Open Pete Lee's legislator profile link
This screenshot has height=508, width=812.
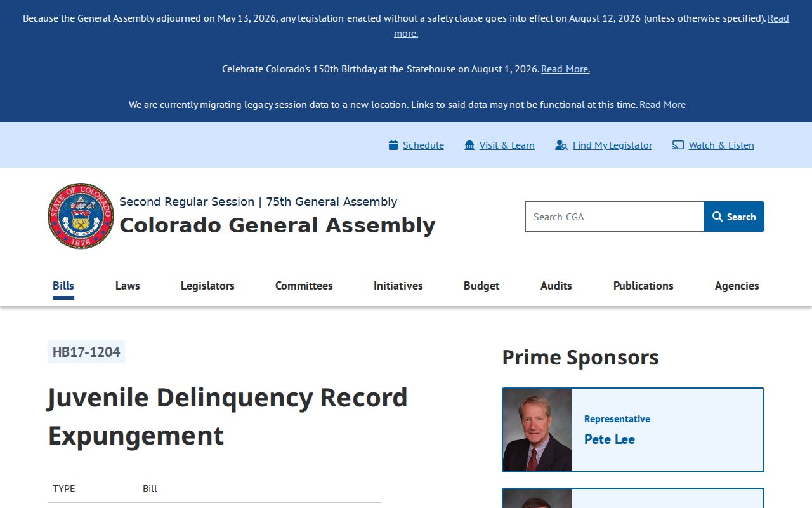click(610, 439)
